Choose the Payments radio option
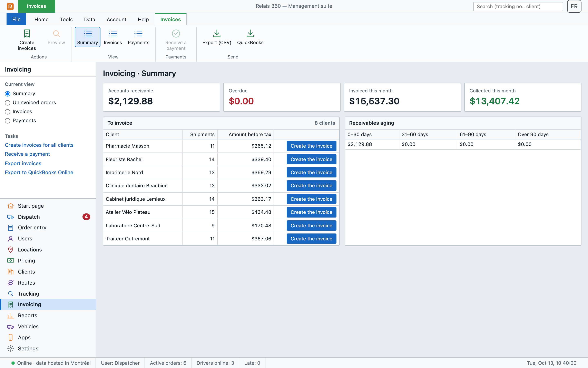588x368 pixels. point(8,121)
